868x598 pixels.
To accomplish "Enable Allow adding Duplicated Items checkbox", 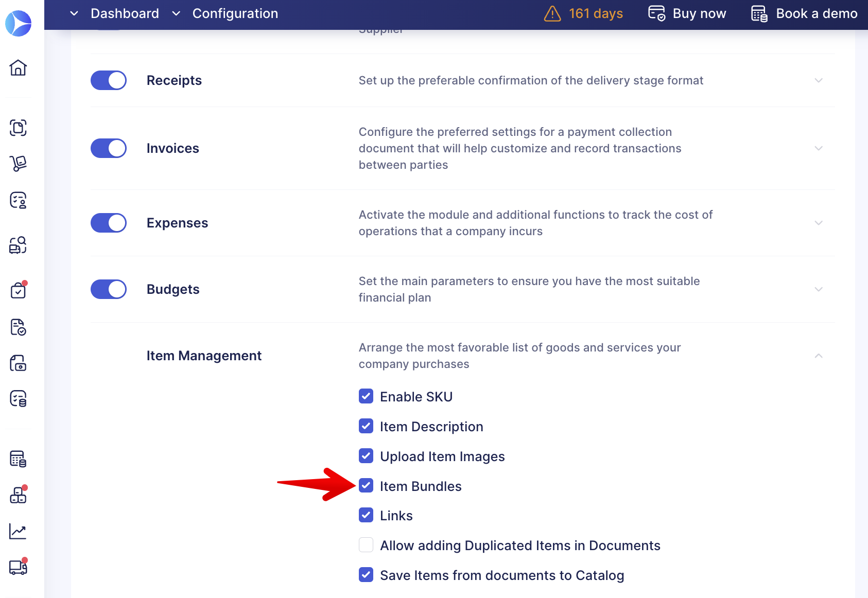I will pos(366,545).
